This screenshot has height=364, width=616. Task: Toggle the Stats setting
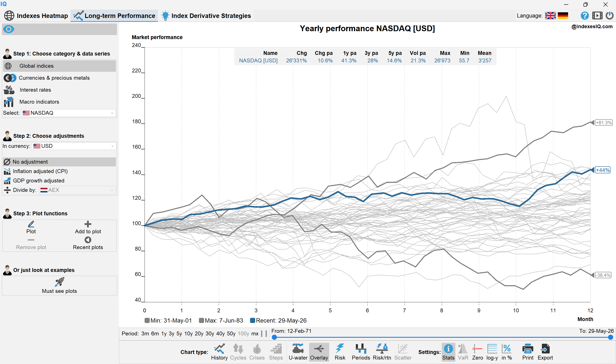[448, 352]
